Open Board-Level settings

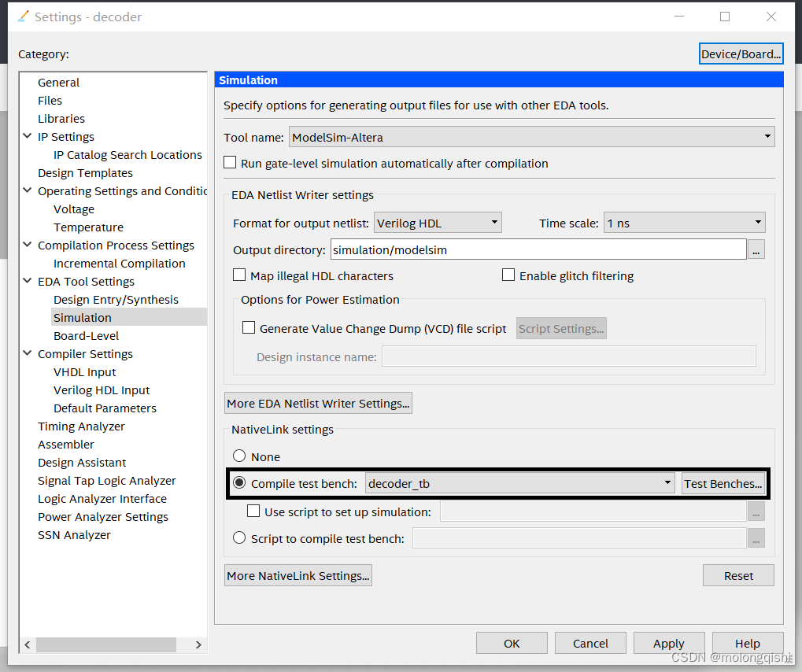click(x=86, y=336)
